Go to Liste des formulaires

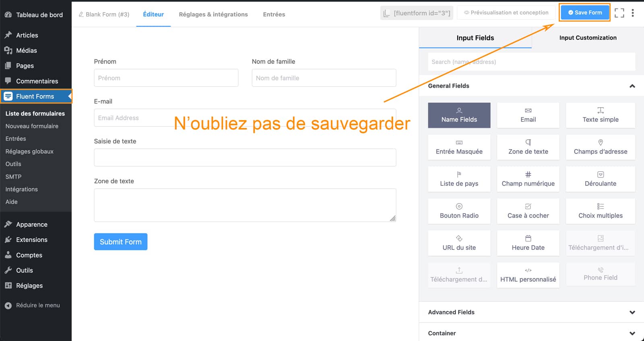35,114
